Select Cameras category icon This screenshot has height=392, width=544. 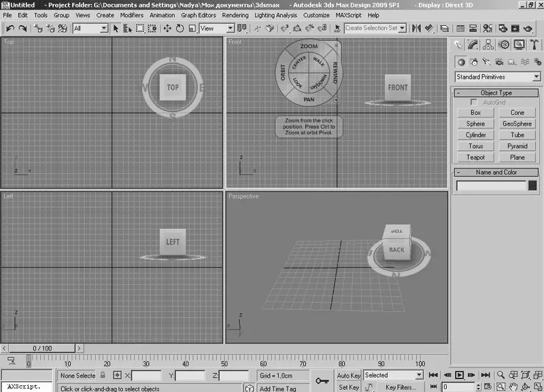pyautogui.click(x=499, y=62)
